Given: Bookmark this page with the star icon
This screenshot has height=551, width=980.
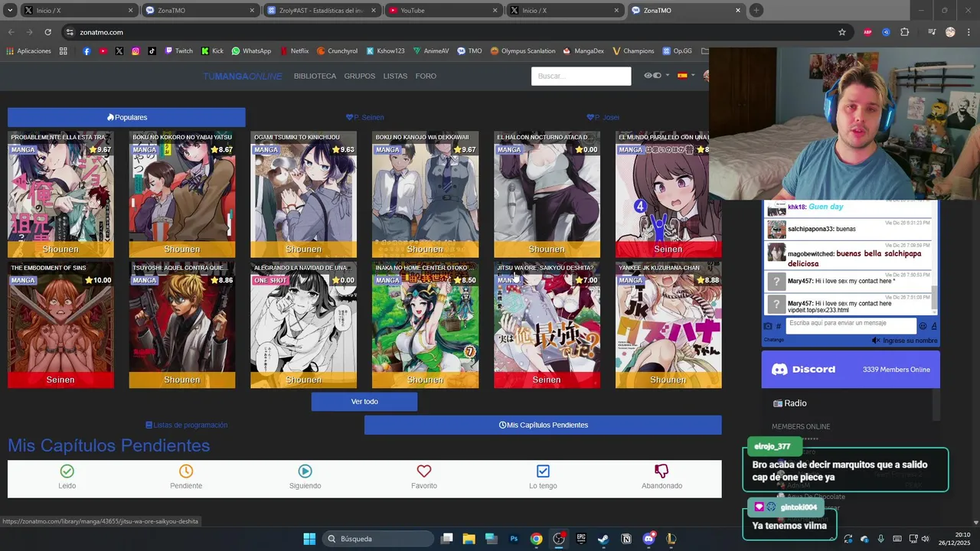Looking at the screenshot, I should pos(842,32).
